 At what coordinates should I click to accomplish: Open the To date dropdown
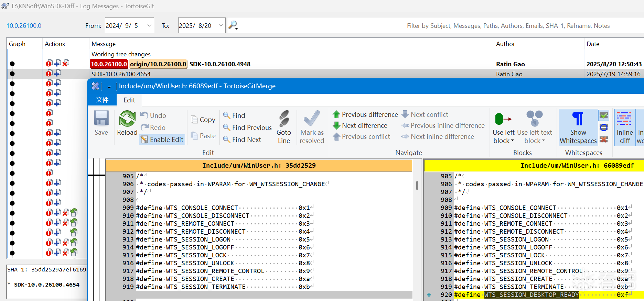221,25
